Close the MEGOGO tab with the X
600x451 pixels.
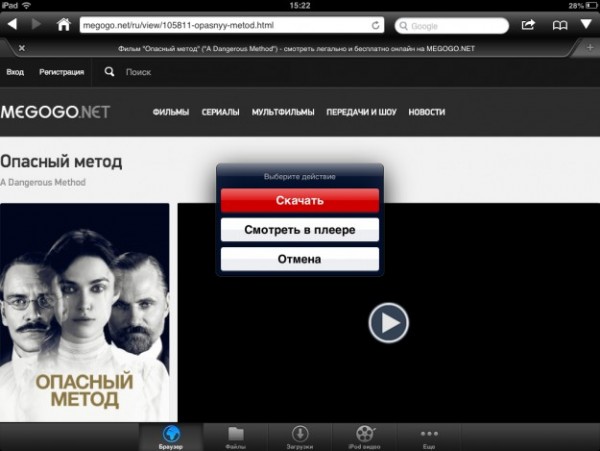coord(22,48)
